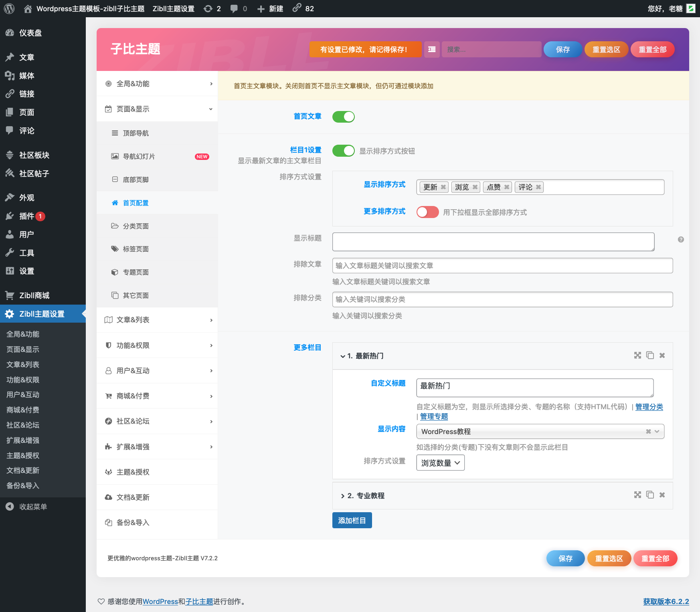Duplicate the 最新热门 column with copy icon
This screenshot has width=700, height=612.
650,355
